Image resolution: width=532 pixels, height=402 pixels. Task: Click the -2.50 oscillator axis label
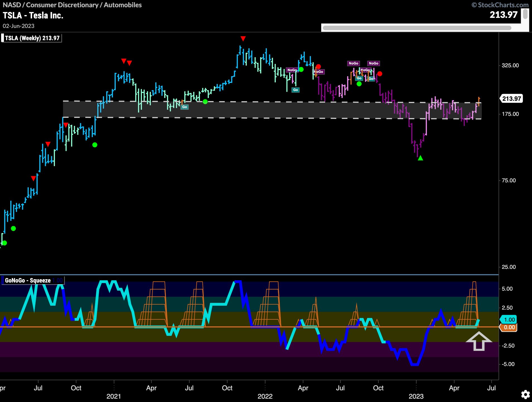click(x=508, y=346)
